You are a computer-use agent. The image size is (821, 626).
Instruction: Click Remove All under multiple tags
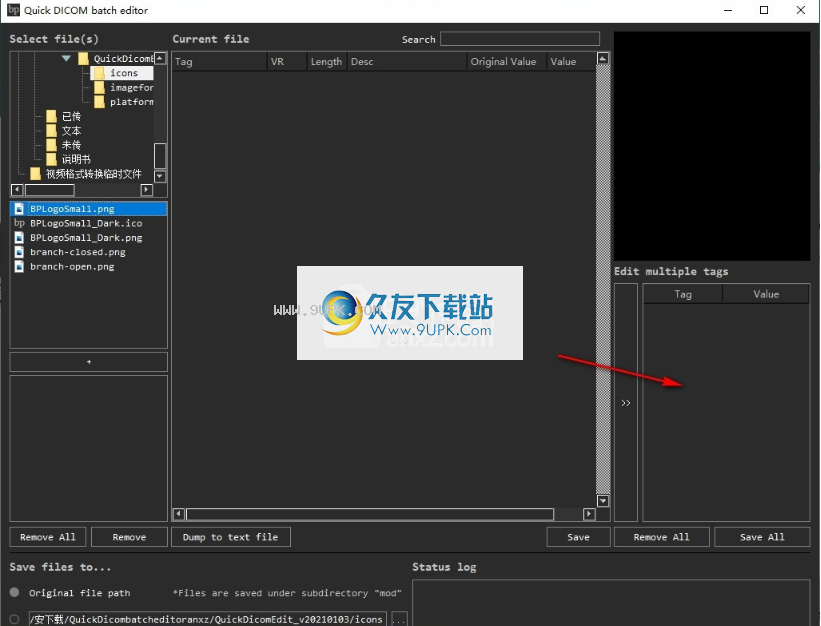click(x=661, y=537)
